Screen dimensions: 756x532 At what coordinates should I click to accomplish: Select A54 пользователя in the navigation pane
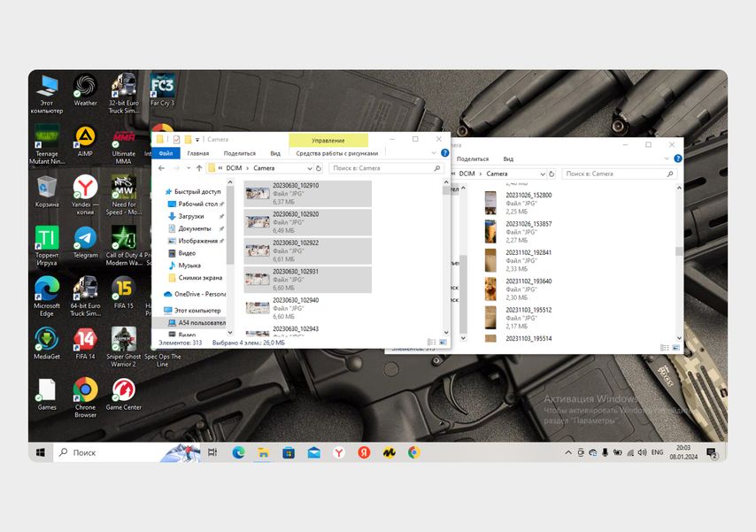tap(197, 323)
